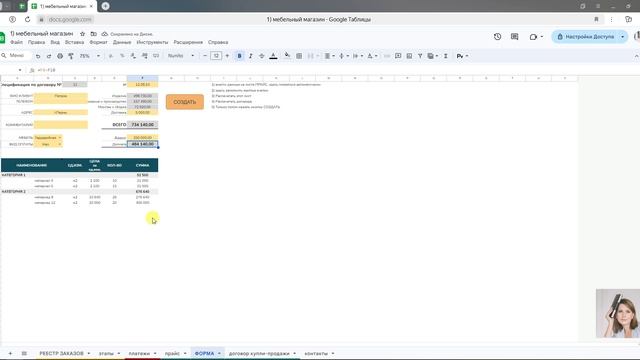Open the zoom level 75% dropdown
This screenshot has width=640, height=360.
point(89,56)
